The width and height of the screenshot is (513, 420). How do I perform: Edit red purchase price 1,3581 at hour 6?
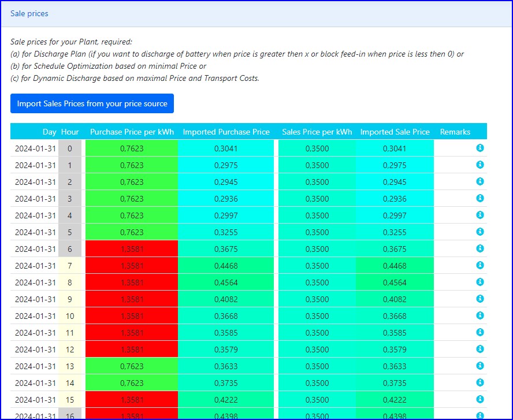(x=131, y=249)
